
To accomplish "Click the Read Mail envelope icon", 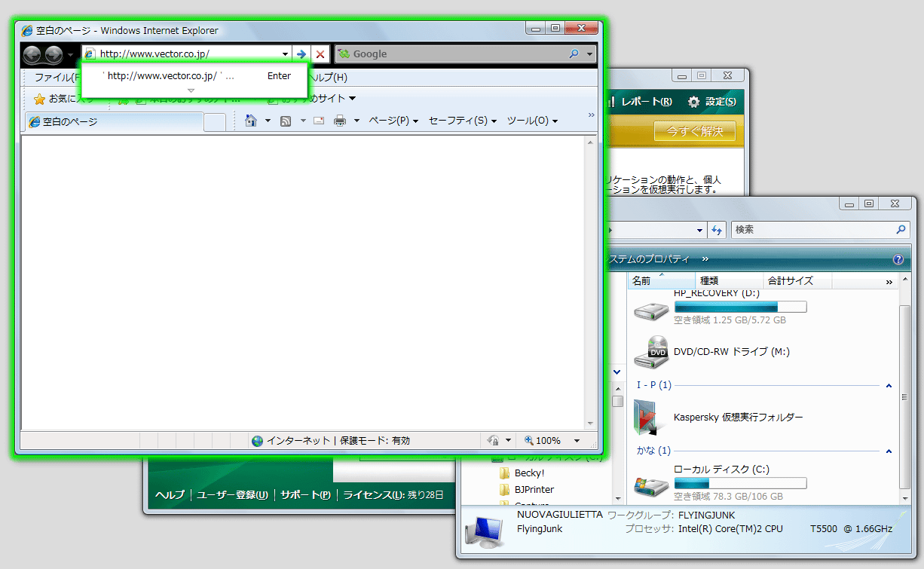I will (319, 121).
